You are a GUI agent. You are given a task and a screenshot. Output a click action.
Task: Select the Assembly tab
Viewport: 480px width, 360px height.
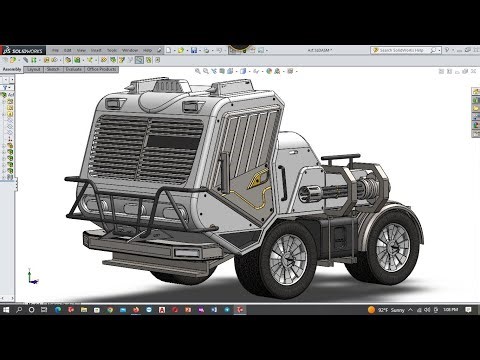pyautogui.click(x=12, y=69)
